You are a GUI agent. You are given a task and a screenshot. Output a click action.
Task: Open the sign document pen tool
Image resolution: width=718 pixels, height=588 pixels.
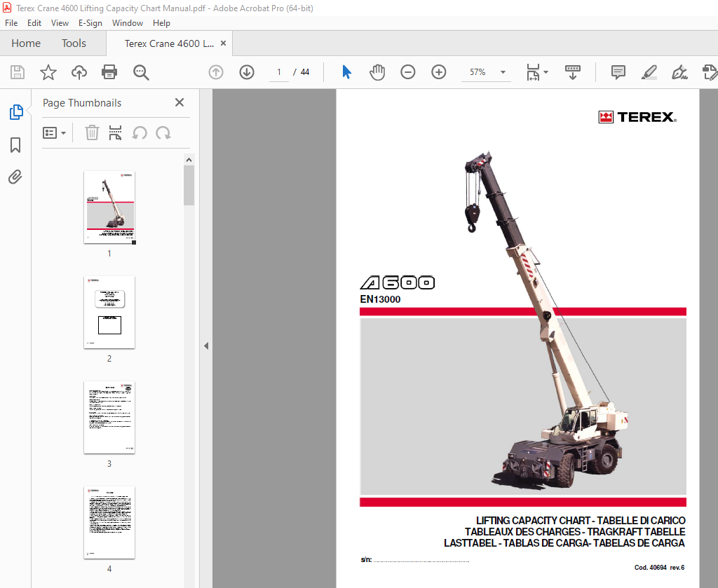(679, 72)
